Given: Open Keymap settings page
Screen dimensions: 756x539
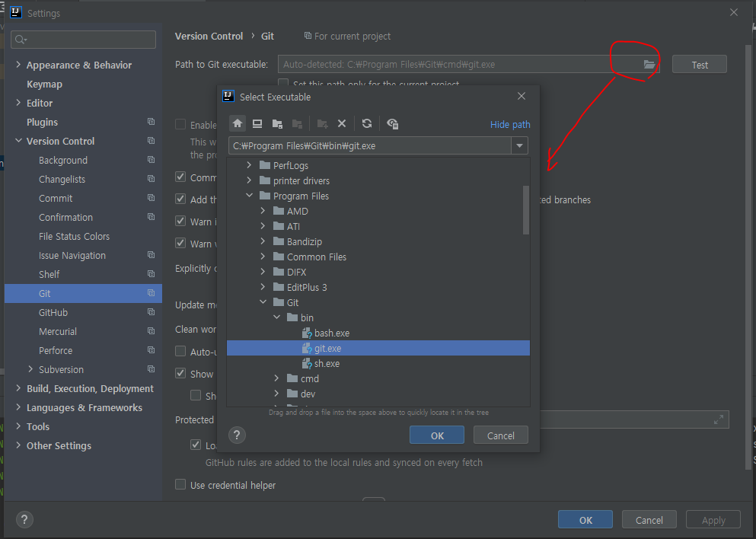Looking at the screenshot, I should (44, 84).
